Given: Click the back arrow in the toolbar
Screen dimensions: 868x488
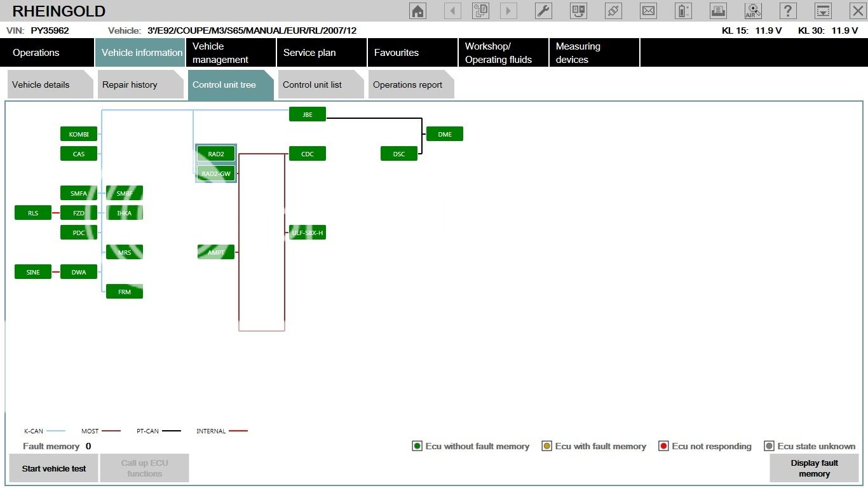Looking at the screenshot, I should tap(452, 11).
